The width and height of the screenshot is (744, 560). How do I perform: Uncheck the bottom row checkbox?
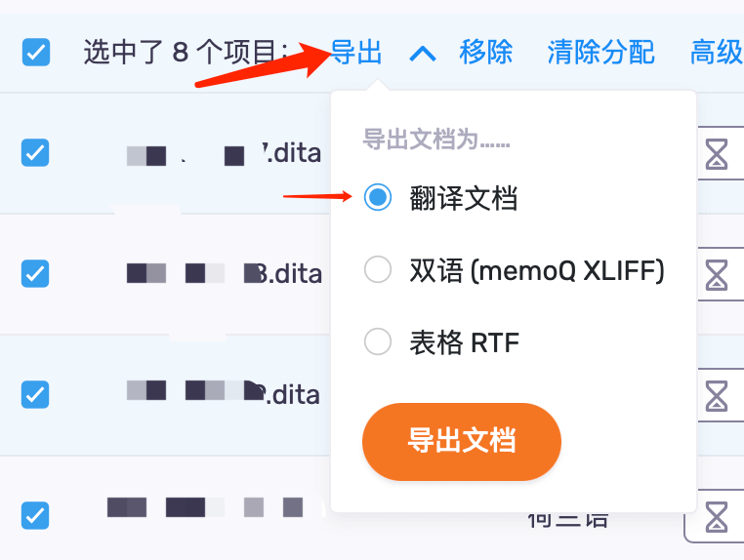point(35,515)
